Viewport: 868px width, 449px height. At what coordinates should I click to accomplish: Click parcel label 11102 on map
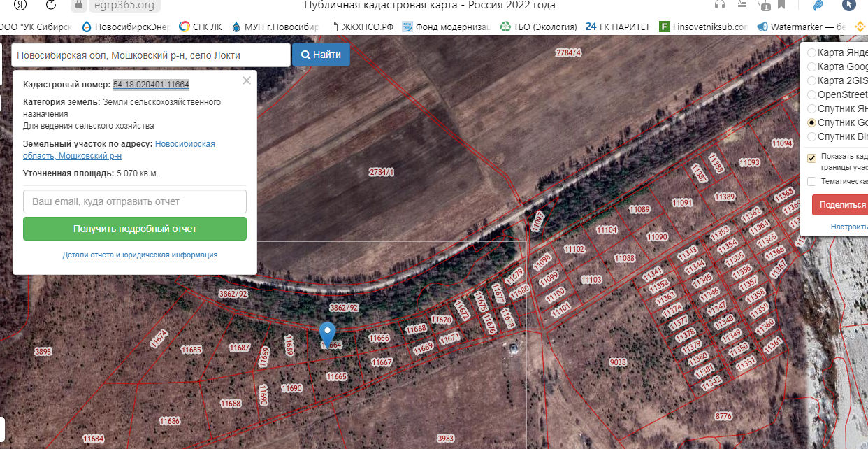click(x=574, y=249)
